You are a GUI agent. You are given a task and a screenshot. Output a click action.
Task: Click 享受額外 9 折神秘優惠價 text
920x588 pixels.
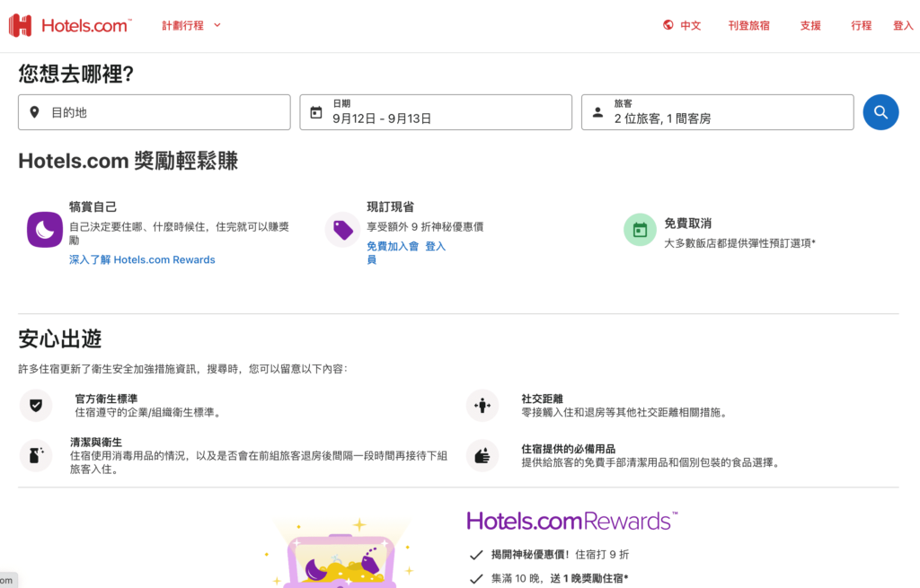pyautogui.click(x=425, y=227)
